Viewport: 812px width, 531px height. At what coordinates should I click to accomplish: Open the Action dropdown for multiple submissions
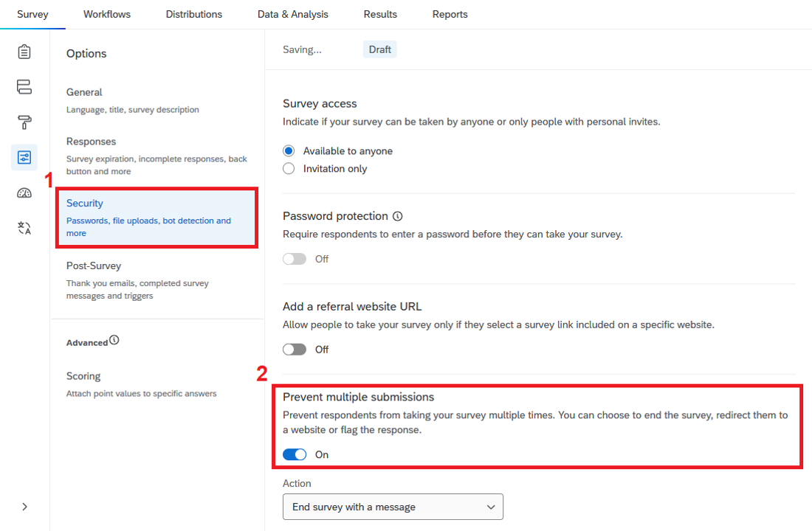pyautogui.click(x=393, y=507)
